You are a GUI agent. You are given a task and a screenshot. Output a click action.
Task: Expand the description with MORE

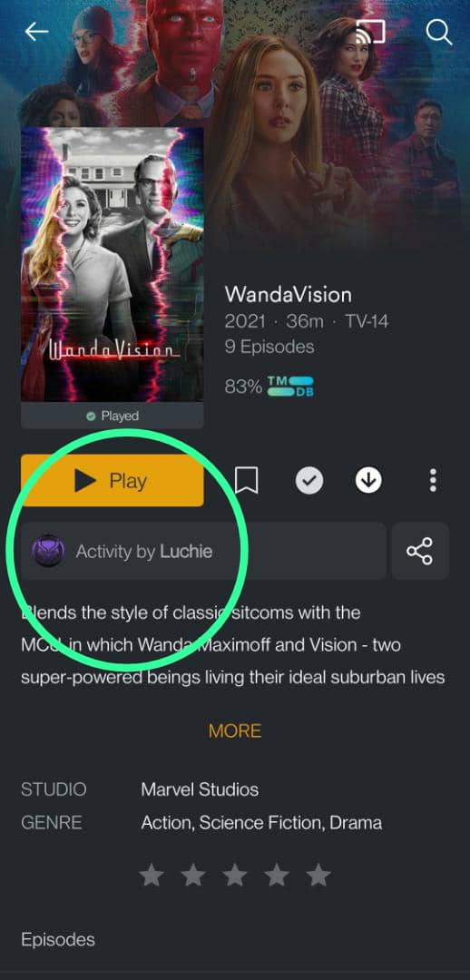pyautogui.click(x=235, y=730)
